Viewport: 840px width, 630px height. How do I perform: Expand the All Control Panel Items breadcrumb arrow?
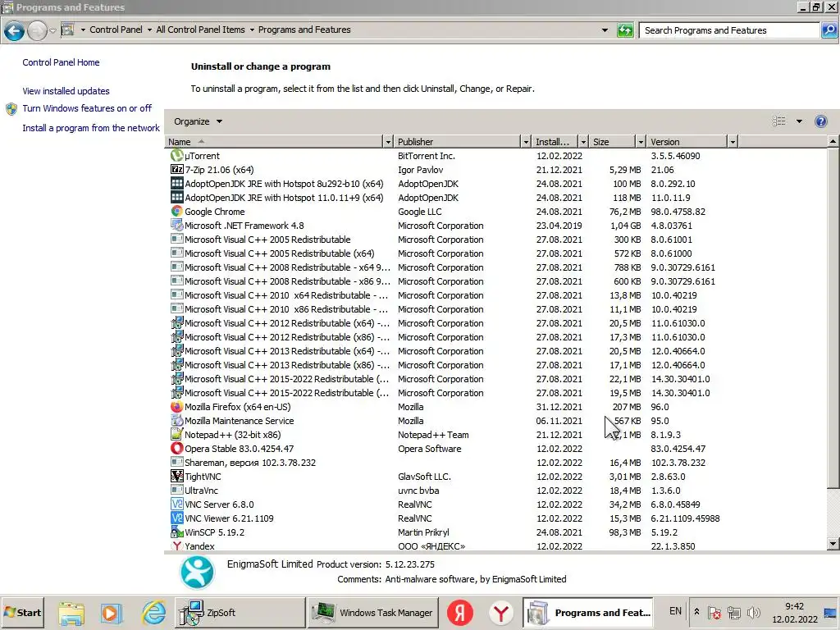pos(252,30)
